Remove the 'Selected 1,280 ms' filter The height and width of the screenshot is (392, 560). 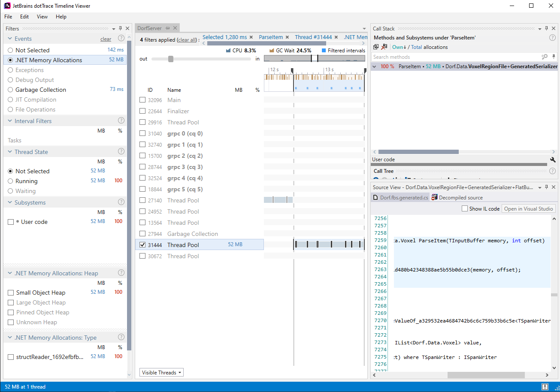tap(251, 37)
